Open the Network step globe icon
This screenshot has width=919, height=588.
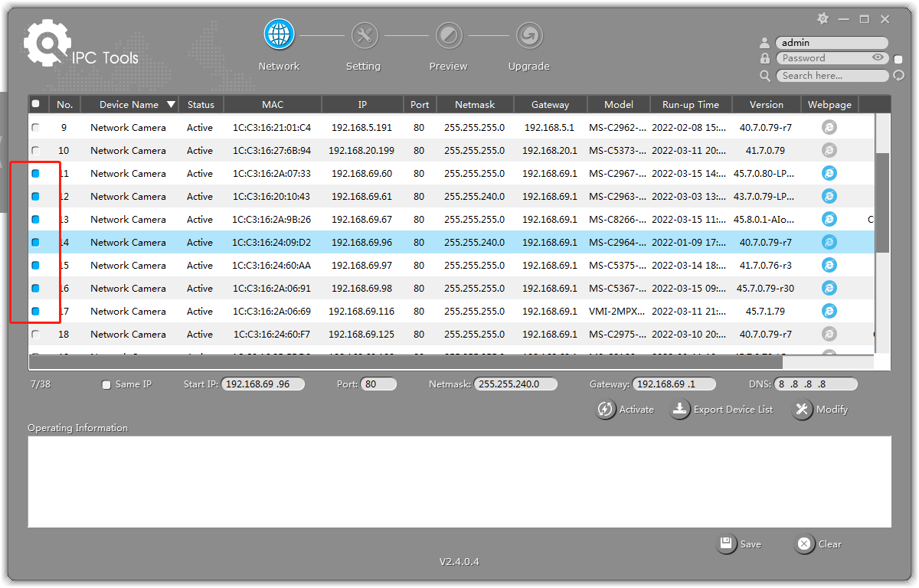coord(279,35)
